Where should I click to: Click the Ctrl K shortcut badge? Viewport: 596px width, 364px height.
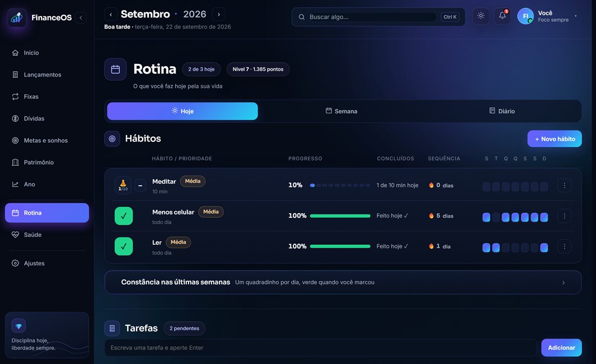click(450, 17)
